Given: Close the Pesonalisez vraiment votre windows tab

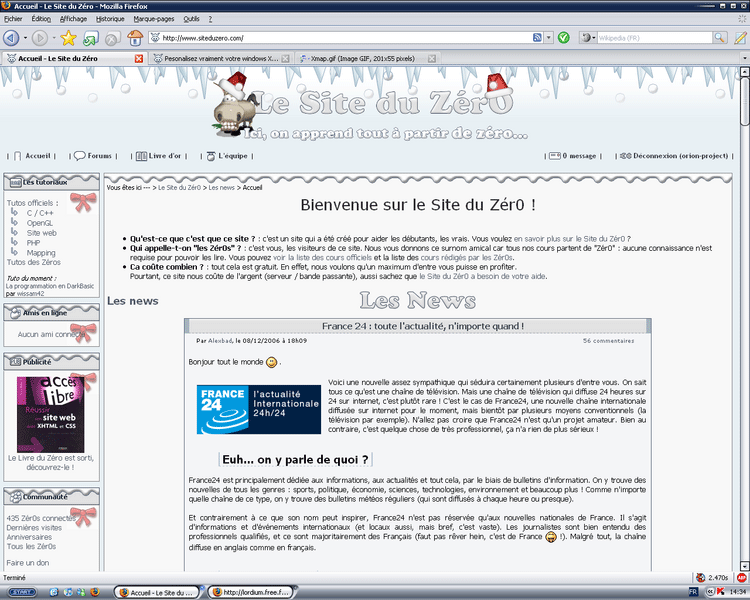Looking at the screenshot, I should pos(285,58).
